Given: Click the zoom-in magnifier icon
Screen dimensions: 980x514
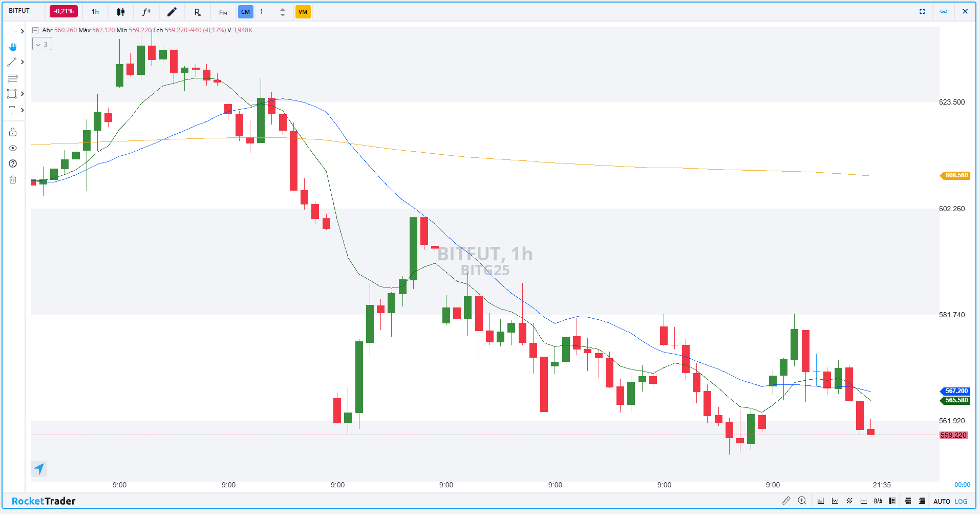Looking at the screenshot, I should 802,501.
